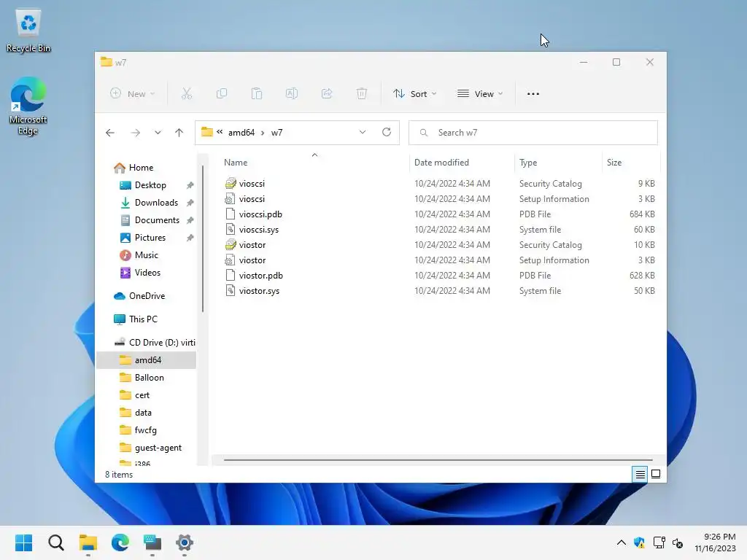The image size is (747, 560).
Task: Show hidden tray icons chevron
Action: [x=622, y=542]
